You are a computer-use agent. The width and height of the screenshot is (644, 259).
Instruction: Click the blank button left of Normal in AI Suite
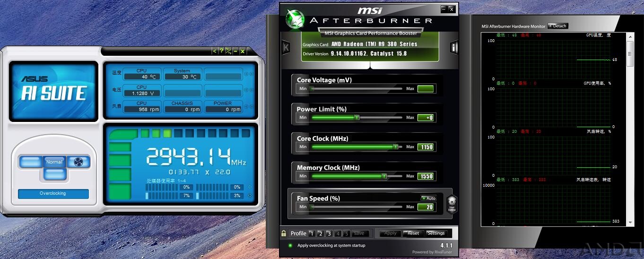tap(31, 162)
